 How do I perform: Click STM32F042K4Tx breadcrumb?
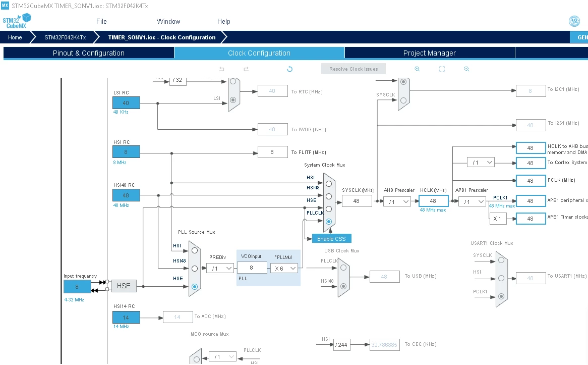coord(65,37)
